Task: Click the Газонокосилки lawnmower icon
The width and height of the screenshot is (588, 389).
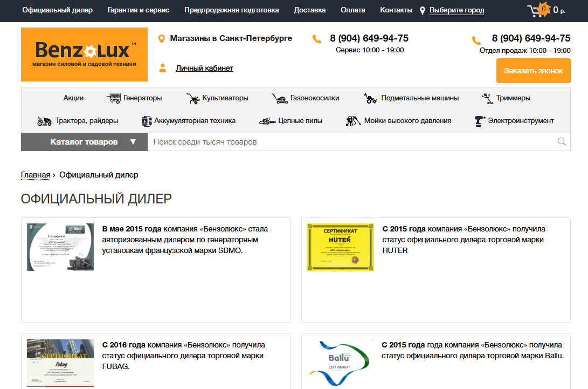Action: 280,99
